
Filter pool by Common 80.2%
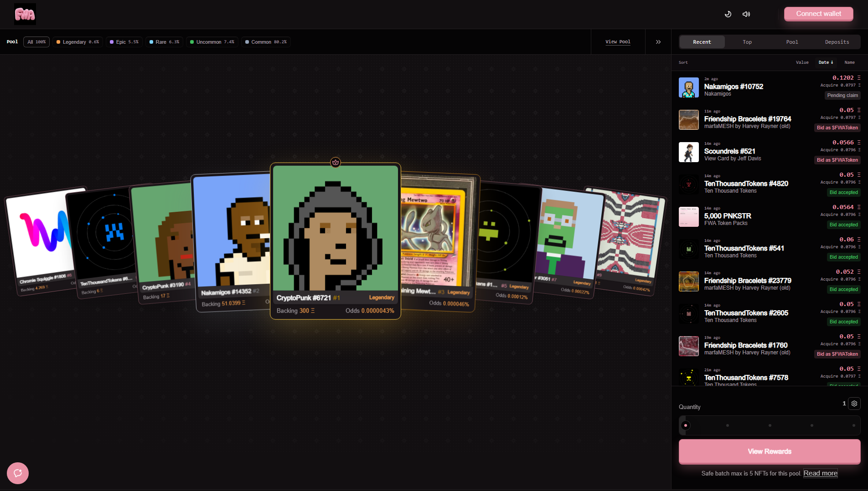(x=266, y=42)
